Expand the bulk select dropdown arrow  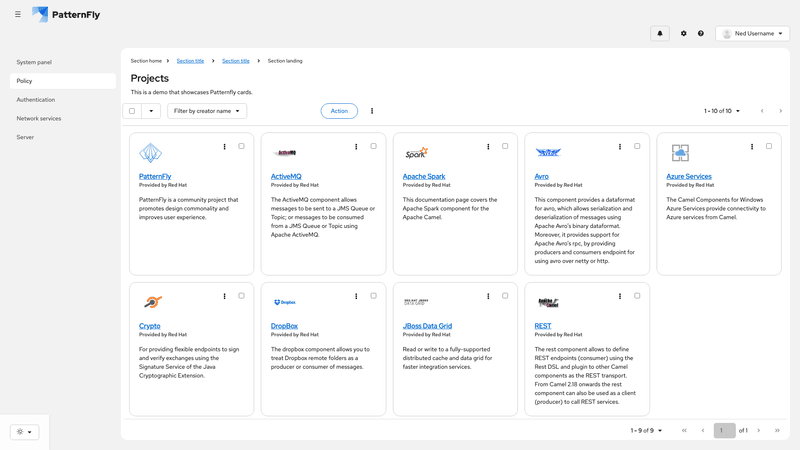coord(151,111)
